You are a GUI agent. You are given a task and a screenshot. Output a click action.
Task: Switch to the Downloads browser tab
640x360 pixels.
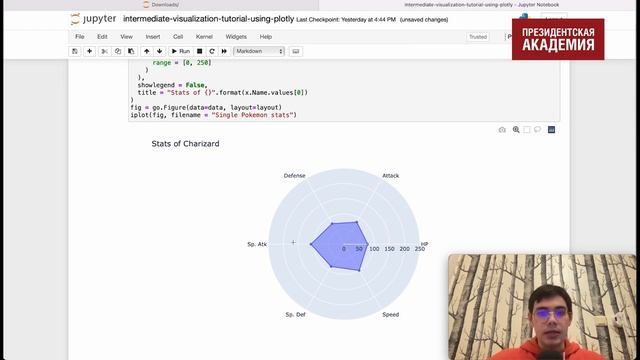[161, 5]
